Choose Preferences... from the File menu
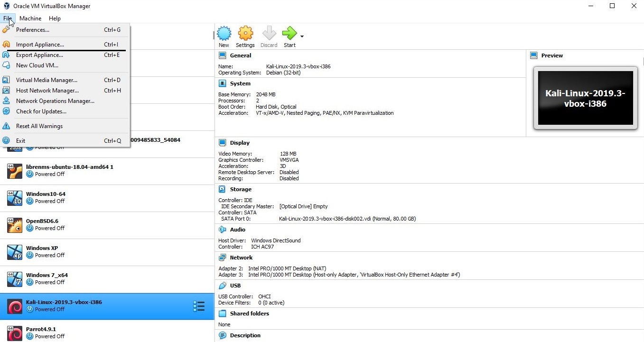This screenshot has height=342, width=644. pos(65,30)
